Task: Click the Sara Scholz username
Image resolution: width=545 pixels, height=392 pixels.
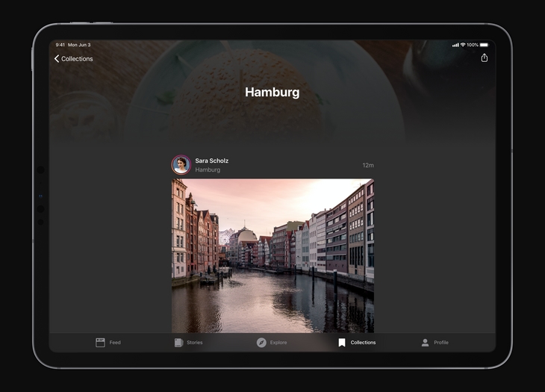Action: click(212, 161)
